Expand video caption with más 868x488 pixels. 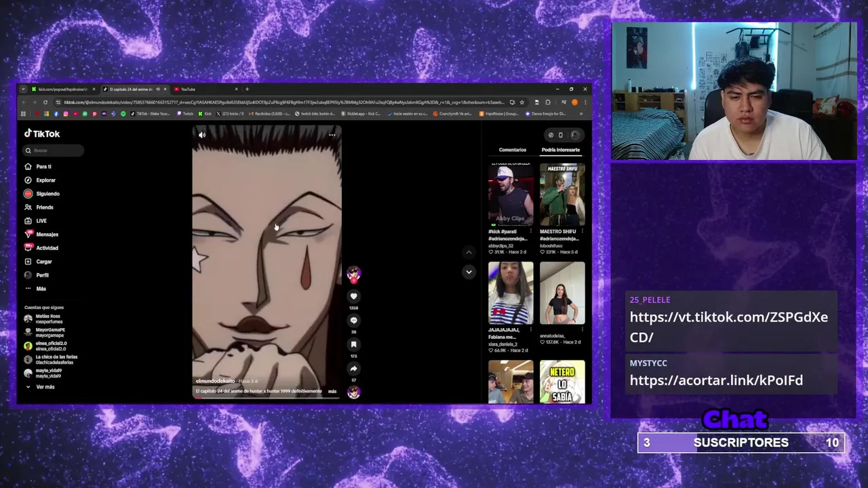click(x=332, y=391)
